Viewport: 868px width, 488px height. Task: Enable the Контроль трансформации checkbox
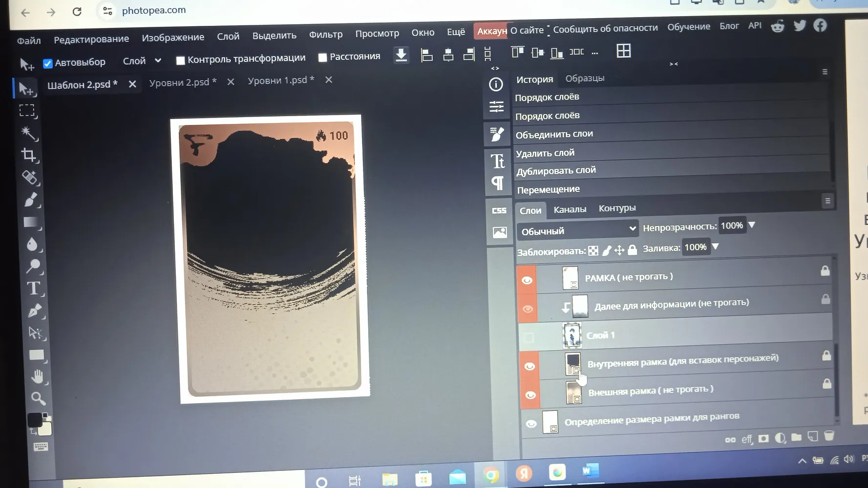point(180,61)
